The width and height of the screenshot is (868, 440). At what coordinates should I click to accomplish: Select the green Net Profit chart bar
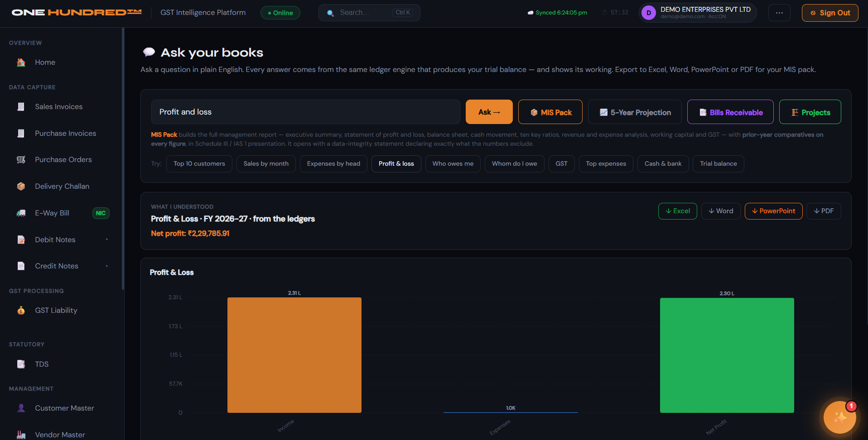727,355
